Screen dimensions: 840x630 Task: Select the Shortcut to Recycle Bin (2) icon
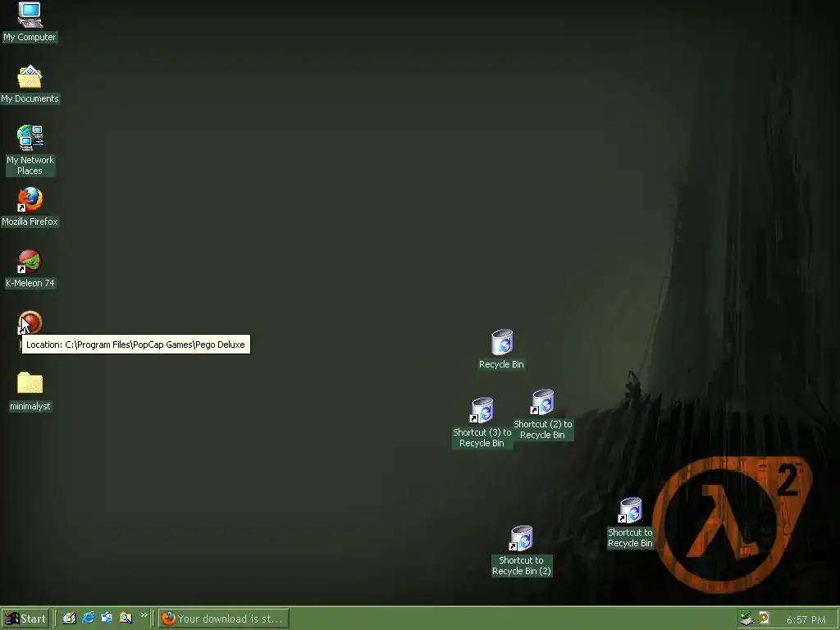pyautogui.click(x=521, y=538)
